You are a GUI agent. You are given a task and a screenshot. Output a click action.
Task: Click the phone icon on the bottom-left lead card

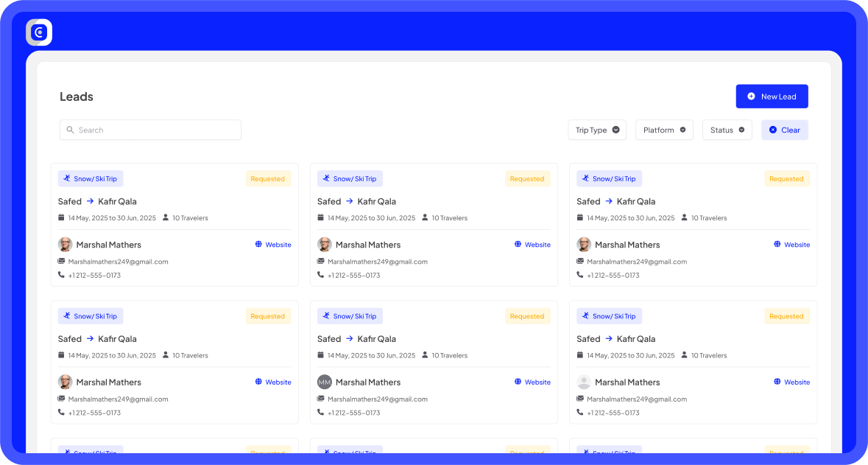[62, 413]
